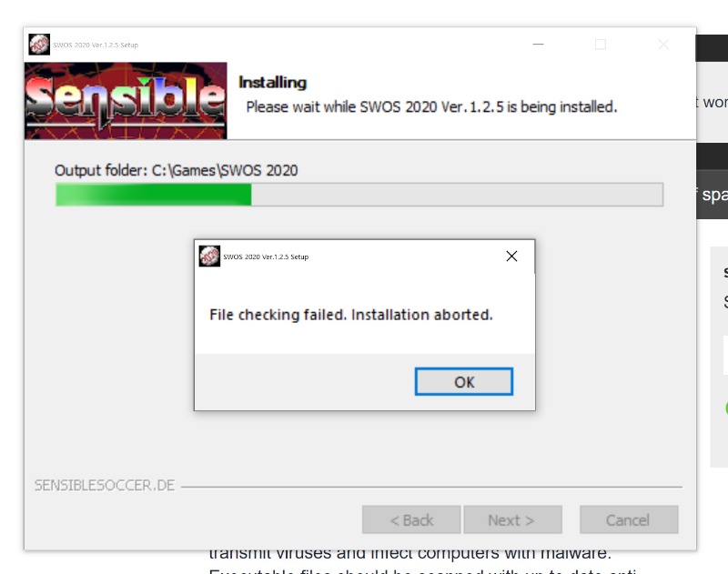Click the green installation progress bar
728x574 pixels.
(x=359, y=195)
